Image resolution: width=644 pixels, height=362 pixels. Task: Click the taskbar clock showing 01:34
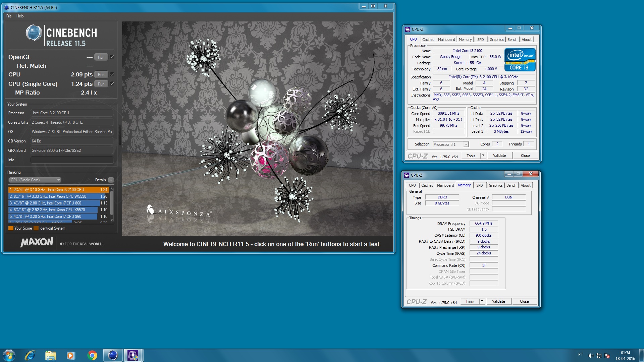(625, 356)
